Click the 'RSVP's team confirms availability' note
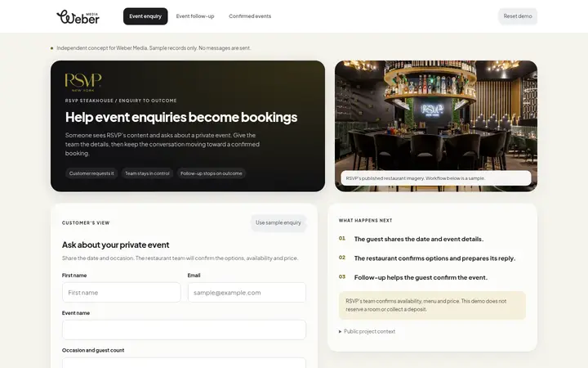588x368 pixels. coord(432,305)
